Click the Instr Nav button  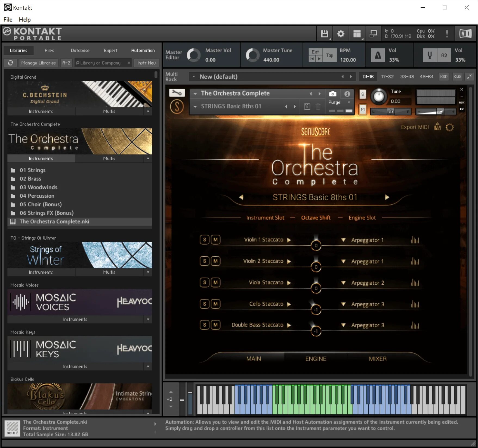(x=146, y=63)
